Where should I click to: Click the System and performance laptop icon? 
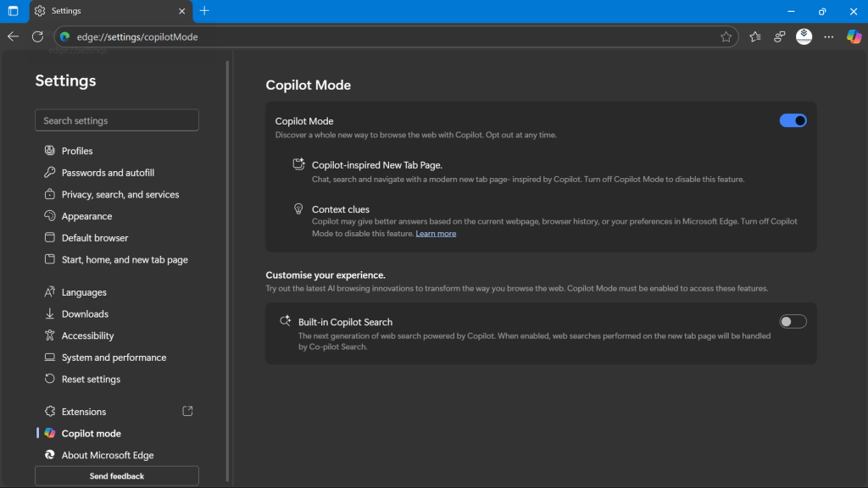(50, 357)
